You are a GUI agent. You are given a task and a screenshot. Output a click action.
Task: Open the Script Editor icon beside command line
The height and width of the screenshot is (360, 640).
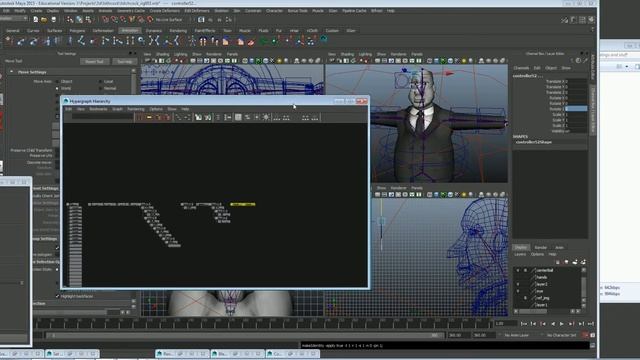coord(593,345)
